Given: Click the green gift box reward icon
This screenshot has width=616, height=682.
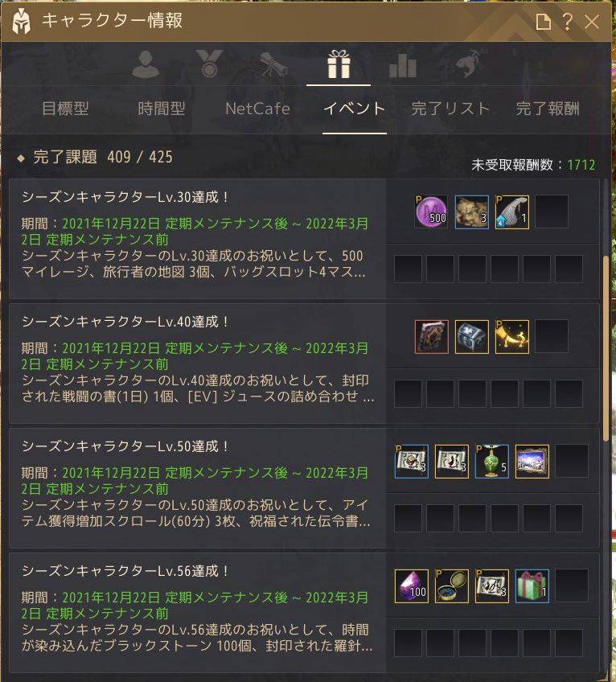Looking at the screenshot, I should 532,586.
